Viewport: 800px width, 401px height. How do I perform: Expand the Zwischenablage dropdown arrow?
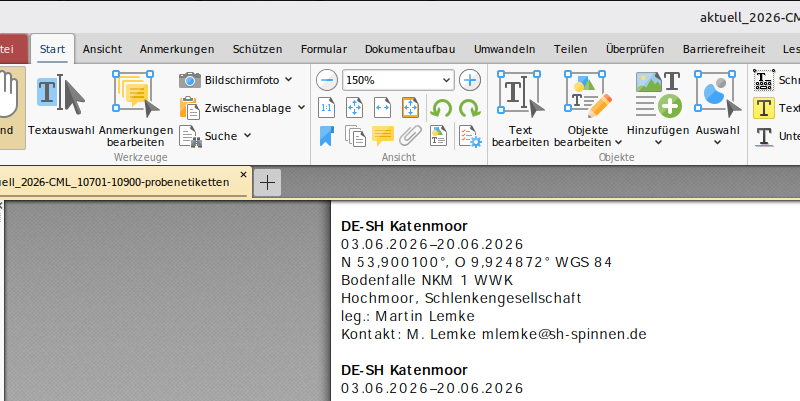301,108
